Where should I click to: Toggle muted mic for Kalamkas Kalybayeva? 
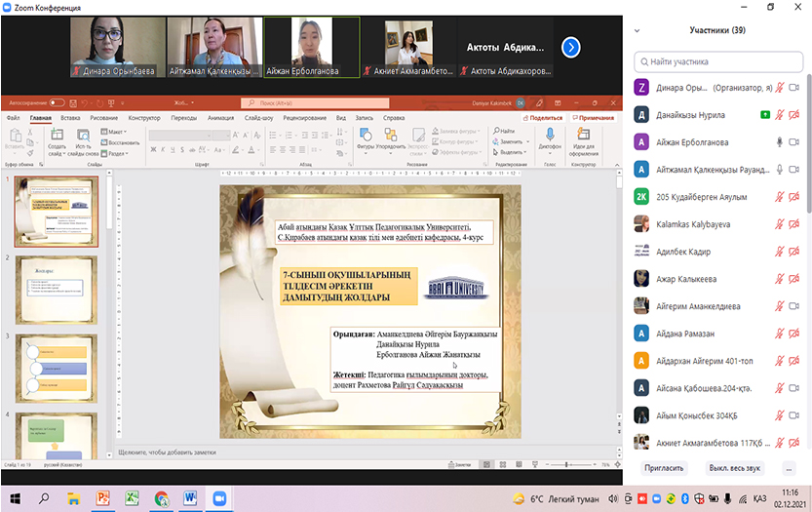coord(779,223)
